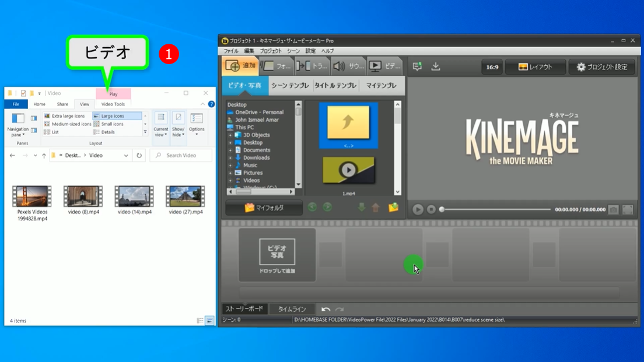644x362 pixels.
Task: Click the refresh icon in Explorer address bar
Action: [x=139, y=156]
